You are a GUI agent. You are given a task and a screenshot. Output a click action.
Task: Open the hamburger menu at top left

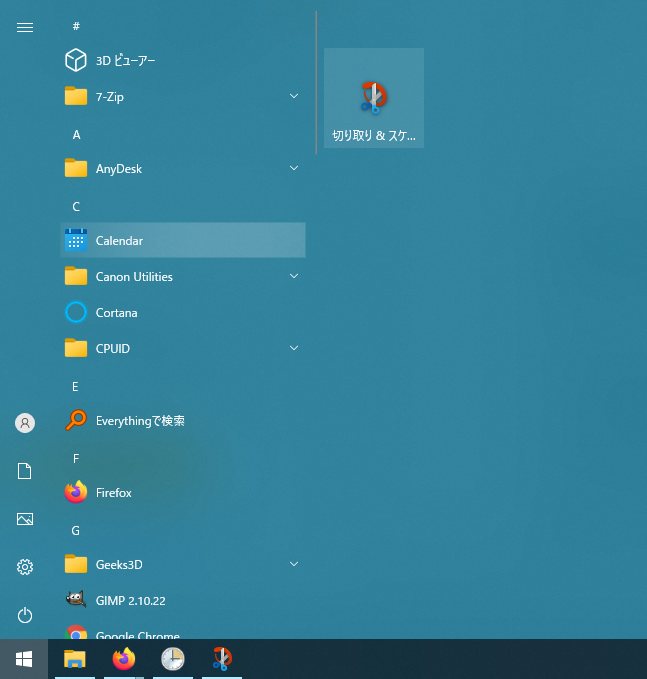click(x=25, y=28)
